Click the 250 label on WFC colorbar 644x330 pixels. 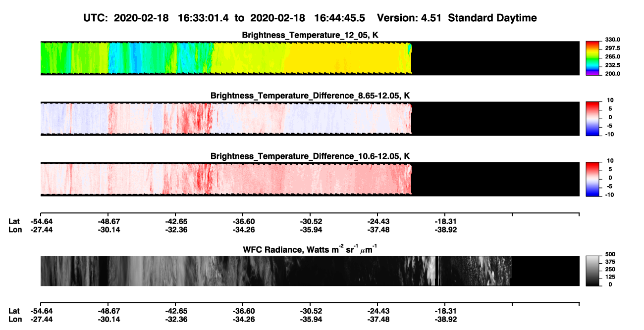(610, 269)
